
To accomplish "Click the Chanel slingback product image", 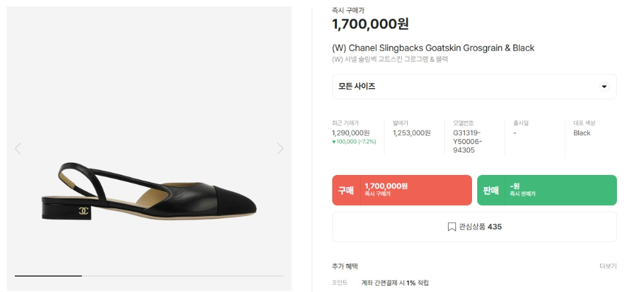I will (x=149, y=192).
